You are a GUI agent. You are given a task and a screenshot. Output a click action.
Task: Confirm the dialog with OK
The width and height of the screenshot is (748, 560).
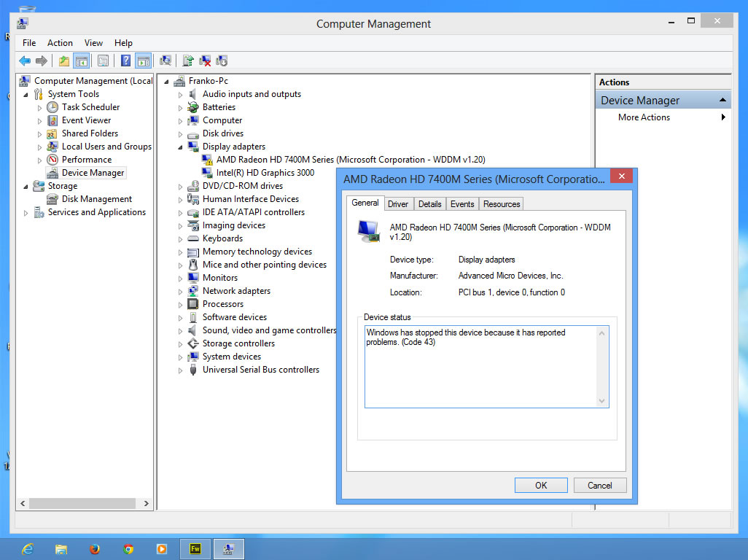click(541, 485)
